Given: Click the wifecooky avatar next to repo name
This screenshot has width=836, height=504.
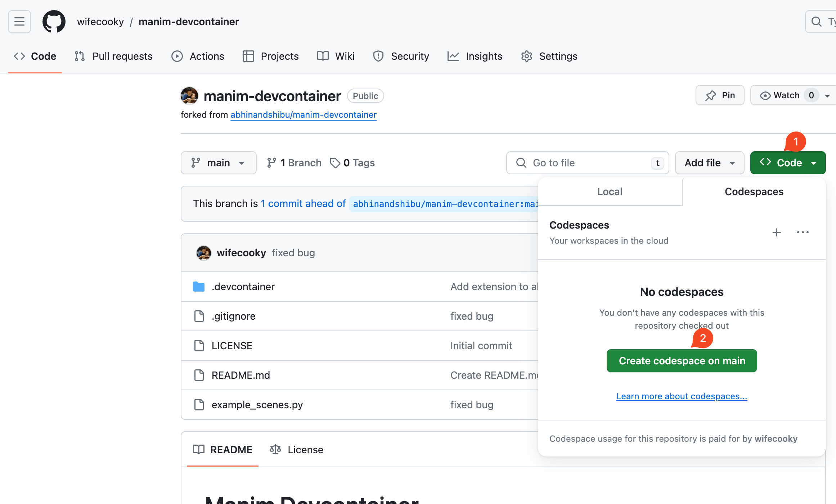Looking at the screenshot, I should tap(189, 96).
